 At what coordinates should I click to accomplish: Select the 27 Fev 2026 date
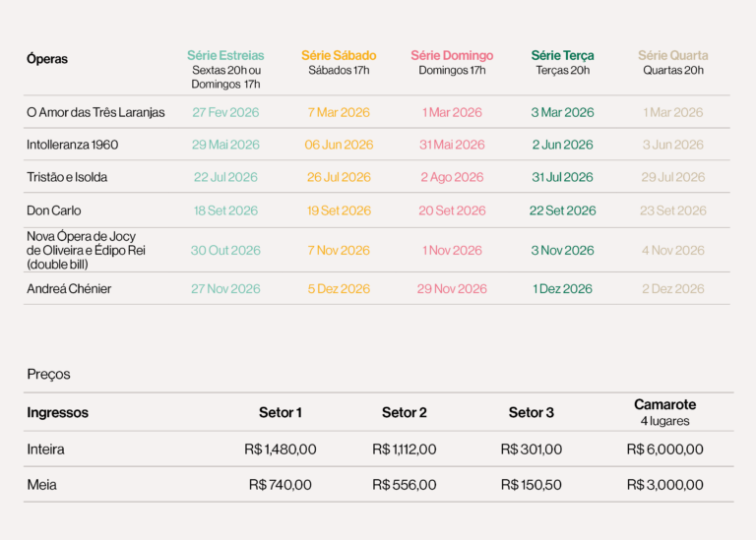pos(225,112)
